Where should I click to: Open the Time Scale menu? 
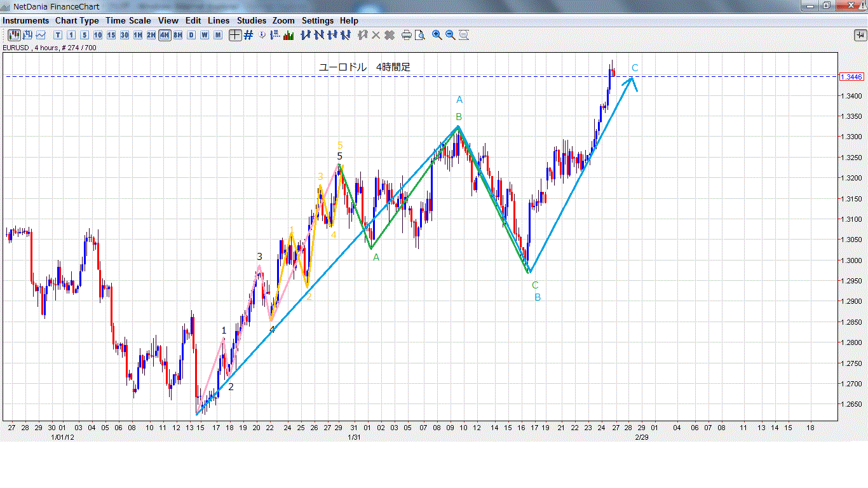[x=128, y=20]
